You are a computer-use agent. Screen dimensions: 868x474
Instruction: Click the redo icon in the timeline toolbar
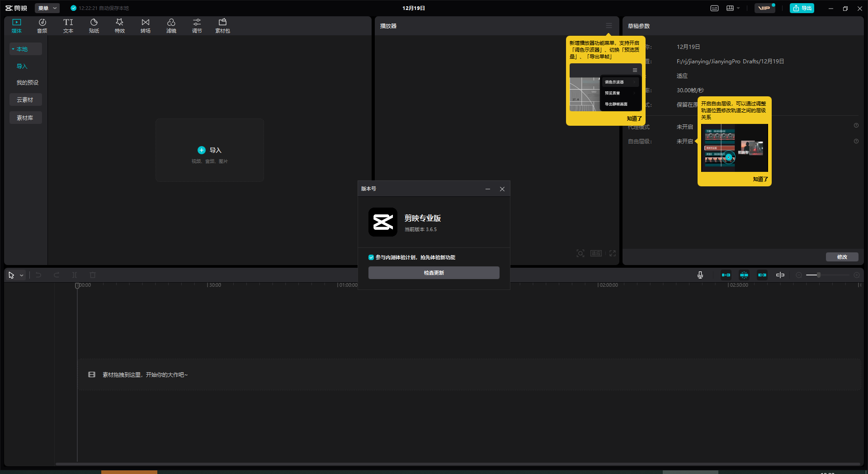tap(57, 275)
